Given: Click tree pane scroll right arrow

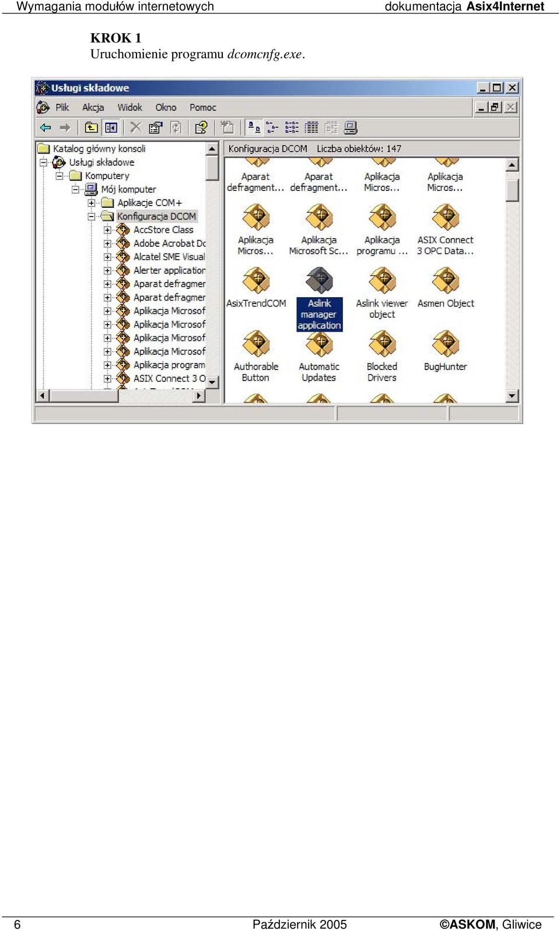Looking at the screenshot, I should [199, 396].
